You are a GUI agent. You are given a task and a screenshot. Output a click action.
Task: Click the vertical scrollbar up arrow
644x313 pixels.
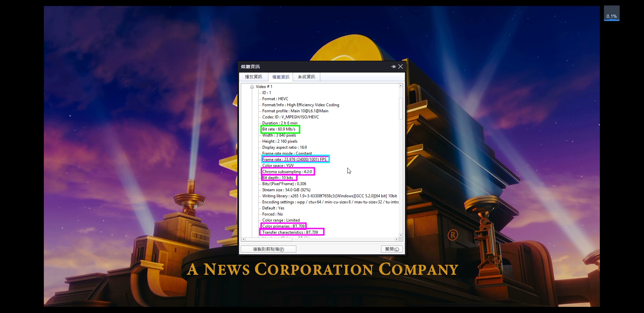click(x=401, y=86)
